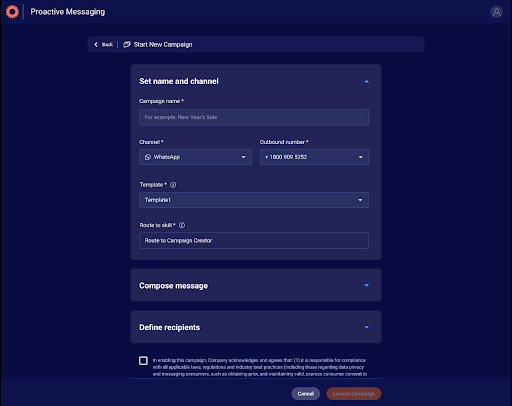The height and width of the screenshot is (406, 512).
Task: Open the Outbound number dropdown
Action: coord(314,157)
